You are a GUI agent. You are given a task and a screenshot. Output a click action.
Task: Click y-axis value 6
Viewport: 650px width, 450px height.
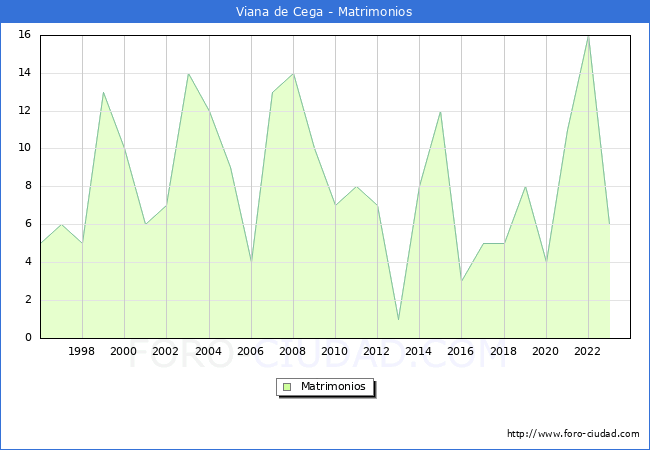(x=28, y=224)
